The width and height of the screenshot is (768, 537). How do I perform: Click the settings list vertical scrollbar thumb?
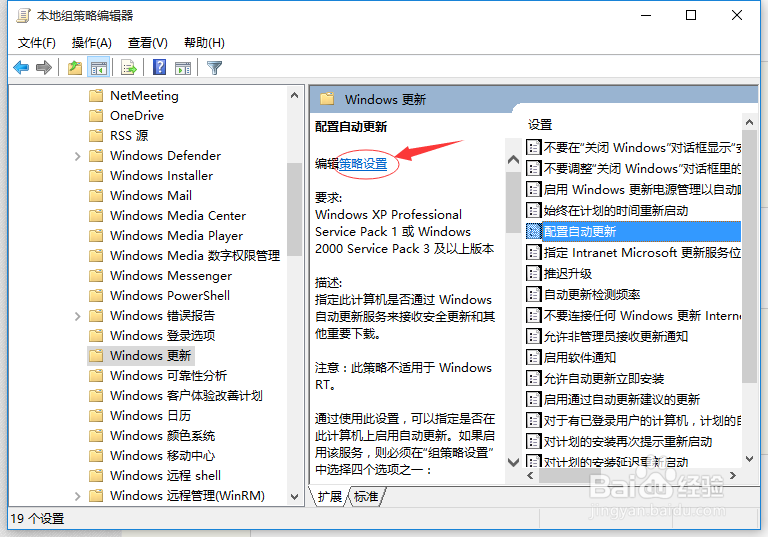point(749,255)
